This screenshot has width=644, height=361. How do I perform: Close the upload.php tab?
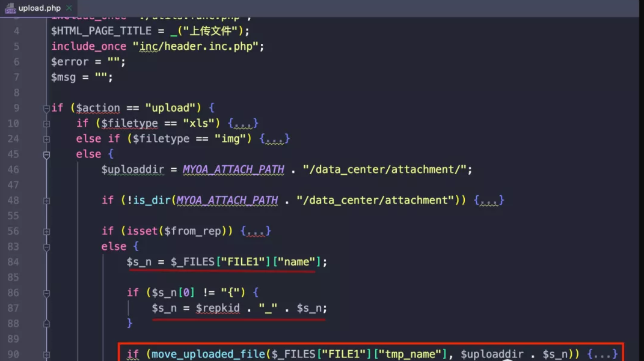click(69, 8)
